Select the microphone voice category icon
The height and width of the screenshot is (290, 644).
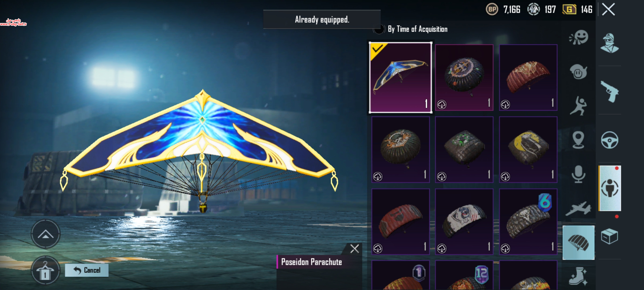[x=578, y=174]
